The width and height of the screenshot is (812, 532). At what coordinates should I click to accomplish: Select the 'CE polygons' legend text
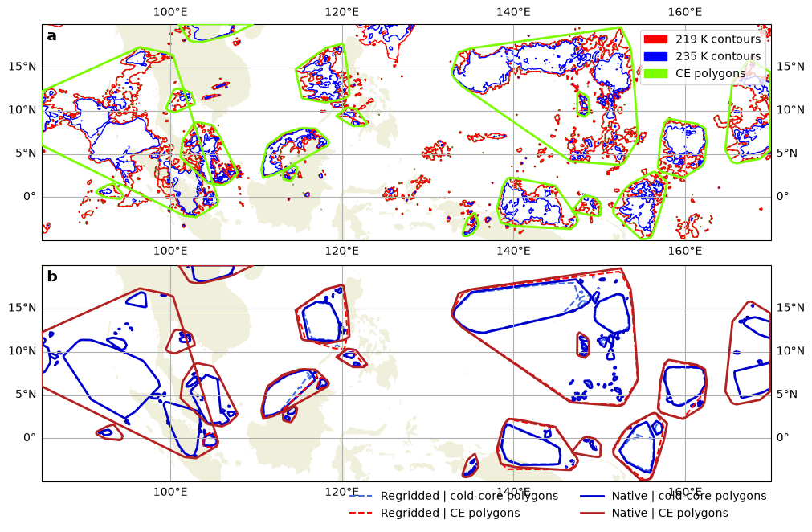711,74
